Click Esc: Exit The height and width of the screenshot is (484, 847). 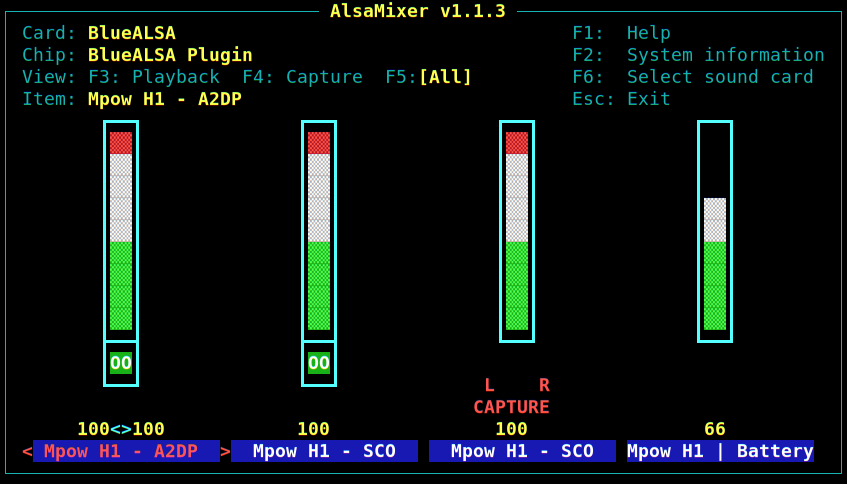(x=621, y=99)
